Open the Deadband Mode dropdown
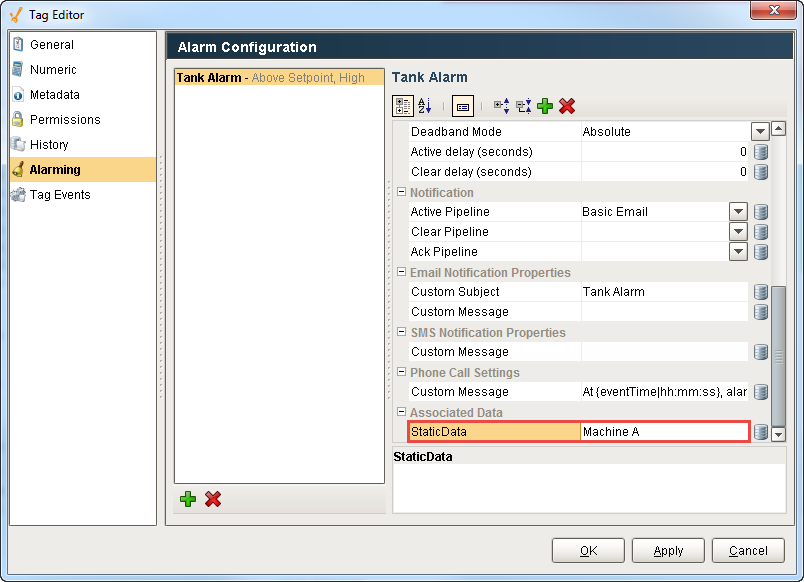Screen dimensions: 804x582 (x=759, y=132)
